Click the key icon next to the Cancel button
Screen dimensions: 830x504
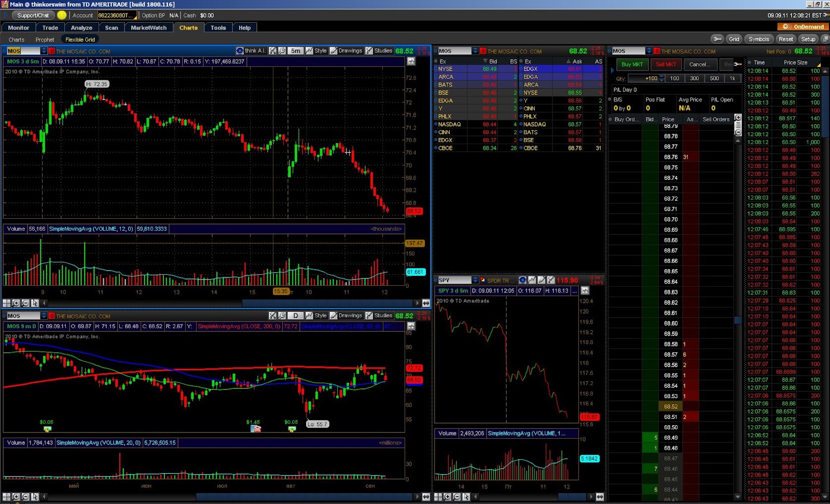738,64
